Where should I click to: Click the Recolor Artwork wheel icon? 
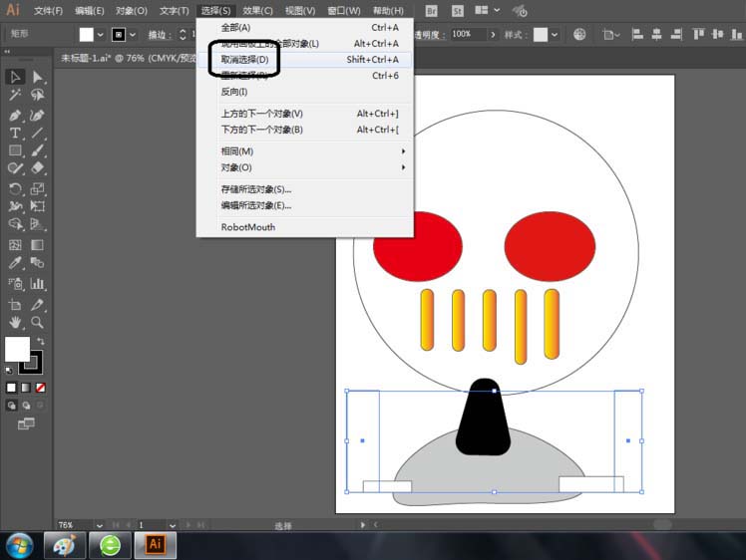[x=579, y=34]
